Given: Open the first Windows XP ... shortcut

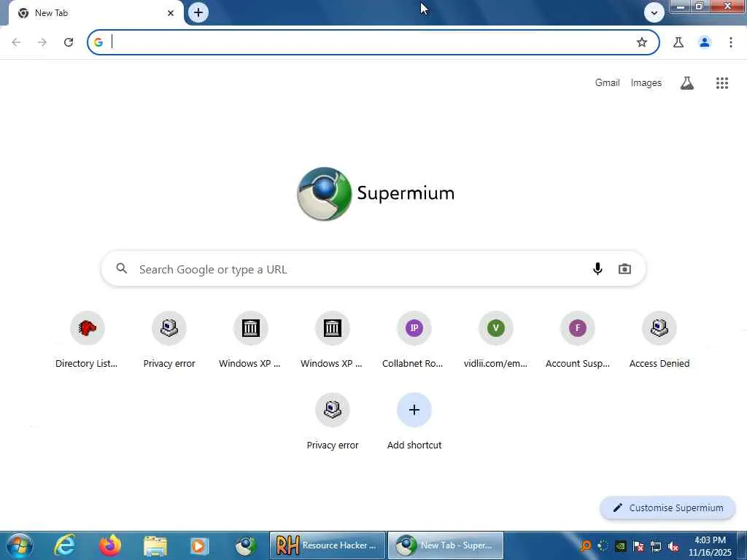Looking at the screenshot, I should (x=251, y=340).
